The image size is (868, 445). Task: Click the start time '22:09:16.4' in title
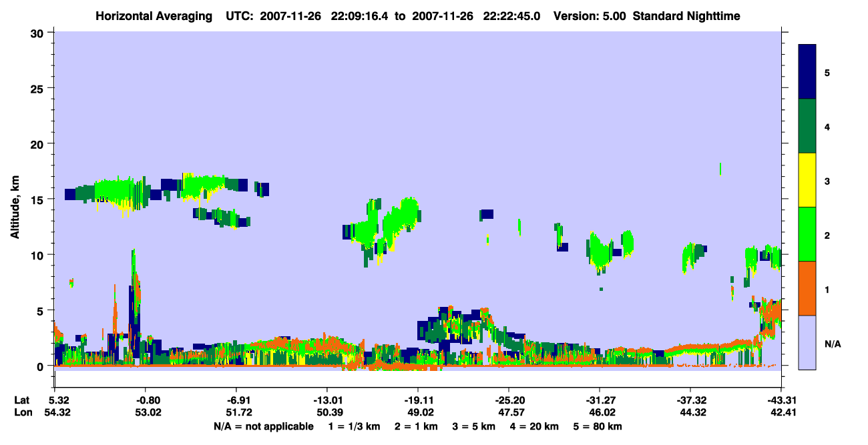[x=357, y=15]
